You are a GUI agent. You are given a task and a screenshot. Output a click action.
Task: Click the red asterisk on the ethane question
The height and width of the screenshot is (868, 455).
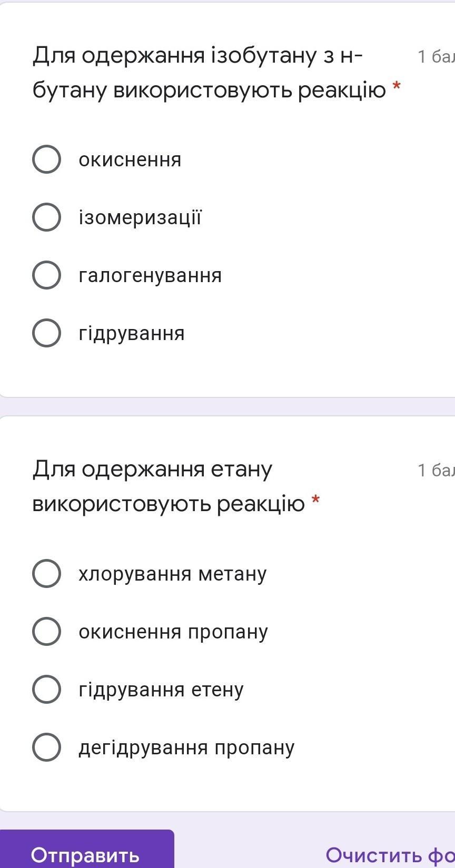315,501
